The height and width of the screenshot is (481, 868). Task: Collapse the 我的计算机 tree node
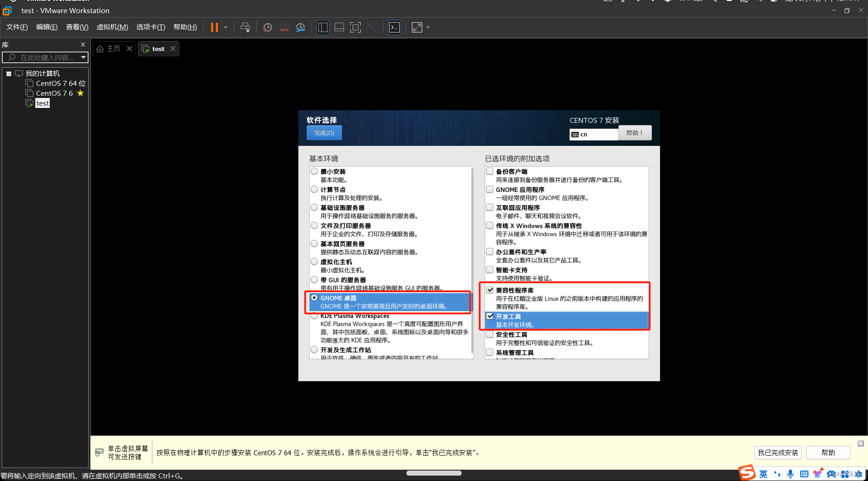click(x=9, y=74)
